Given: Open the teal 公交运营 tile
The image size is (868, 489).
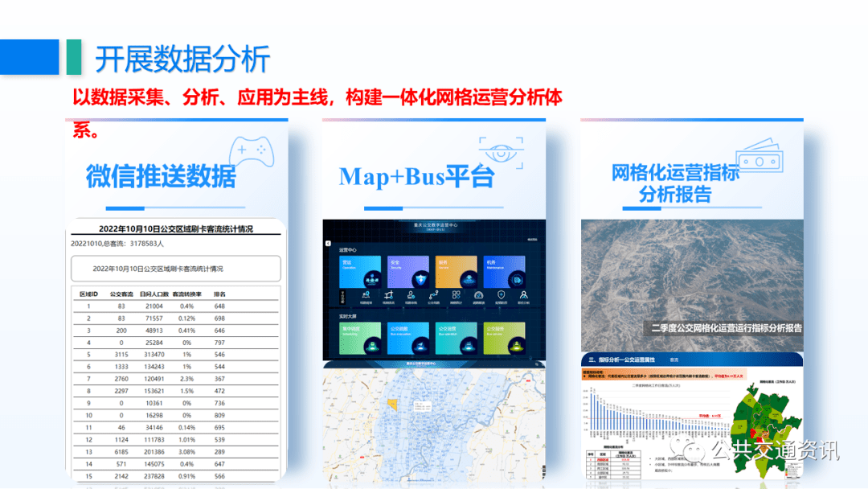Looking at the screenshot, I should tap(457, 339).
